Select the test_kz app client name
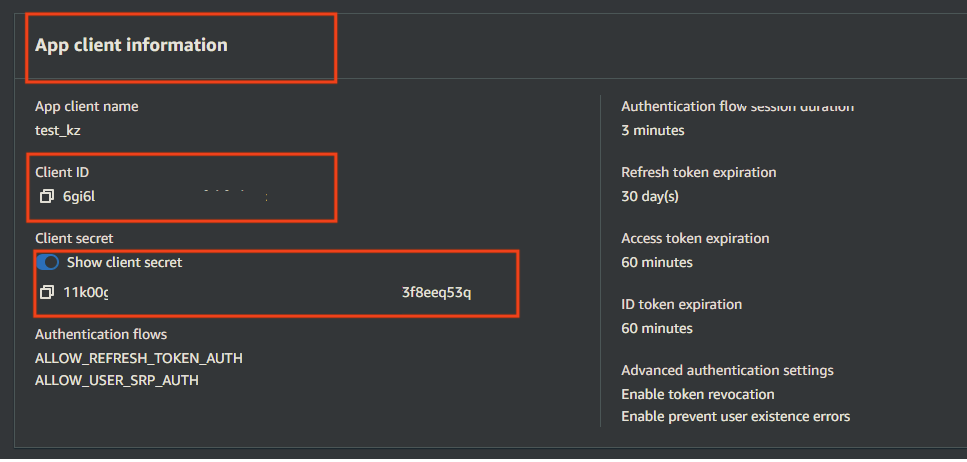Image resolution: width=967 pixels, height=462 pixels. (x=58, y=130)
